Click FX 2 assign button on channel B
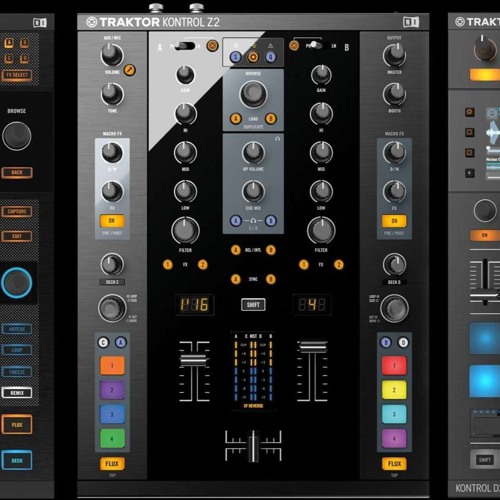The width and height of the screenshot is (500, 500). tap(339, 265)
